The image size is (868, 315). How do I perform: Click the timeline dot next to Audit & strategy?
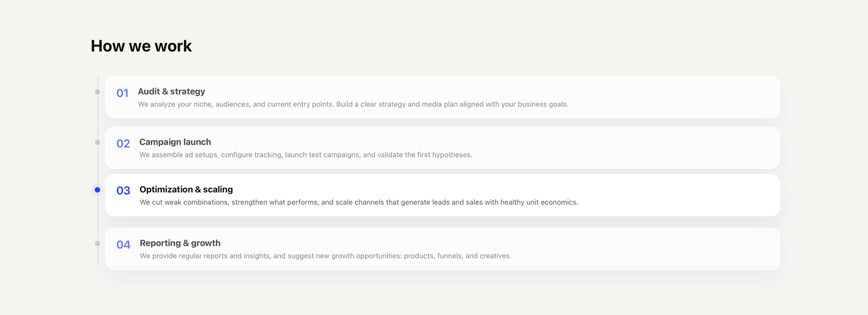pyautogui.click(x=98, y=91)
